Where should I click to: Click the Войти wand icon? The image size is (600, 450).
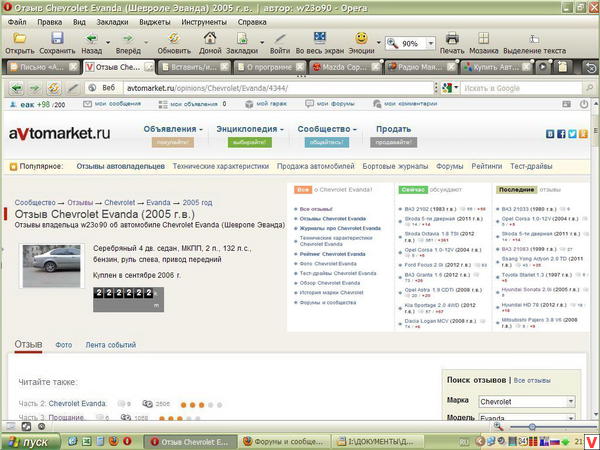tap(280, 38)
